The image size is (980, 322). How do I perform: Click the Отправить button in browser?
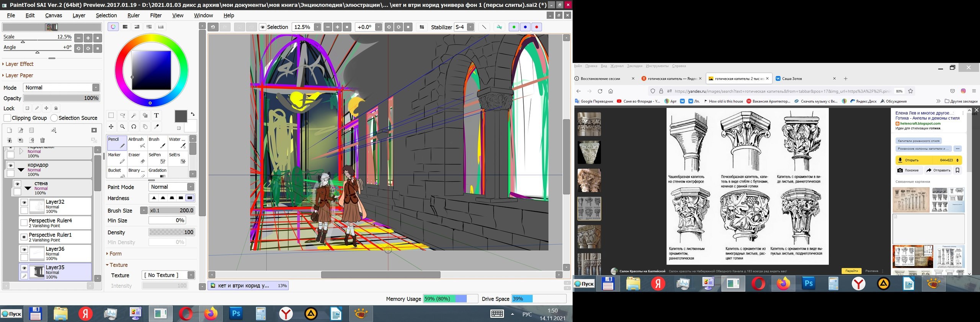coord(938,170)
